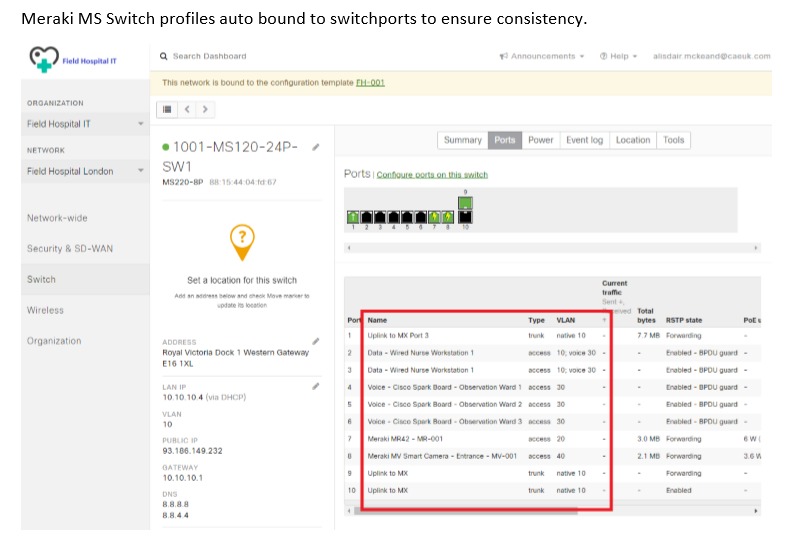This screenshot has width=792, height=551.
Task: Switch to the Summary tab
Action: [x=462, y=140]
